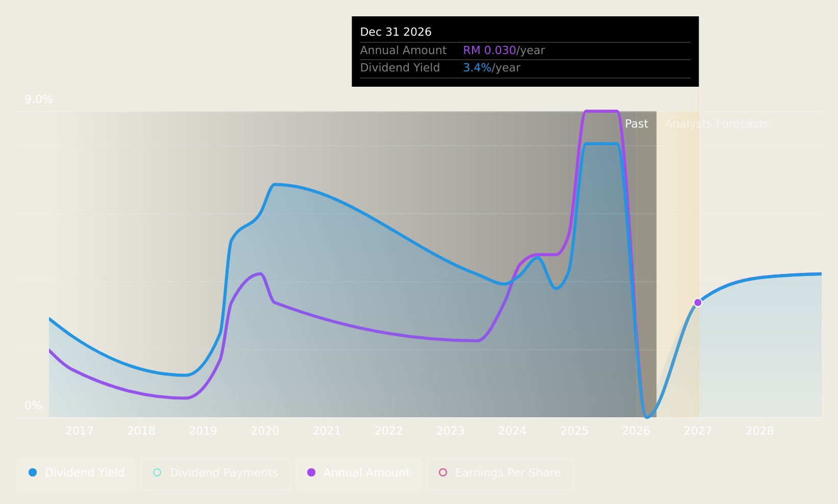Click the 'Analysts Forecasts' region label
The height and width of the screenshot is (504, 838).
pos(717,124)
